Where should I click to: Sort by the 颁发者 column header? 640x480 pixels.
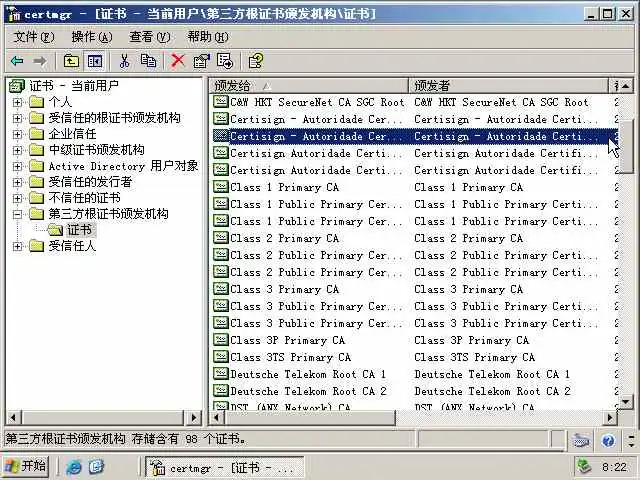(x=509, y=86)
